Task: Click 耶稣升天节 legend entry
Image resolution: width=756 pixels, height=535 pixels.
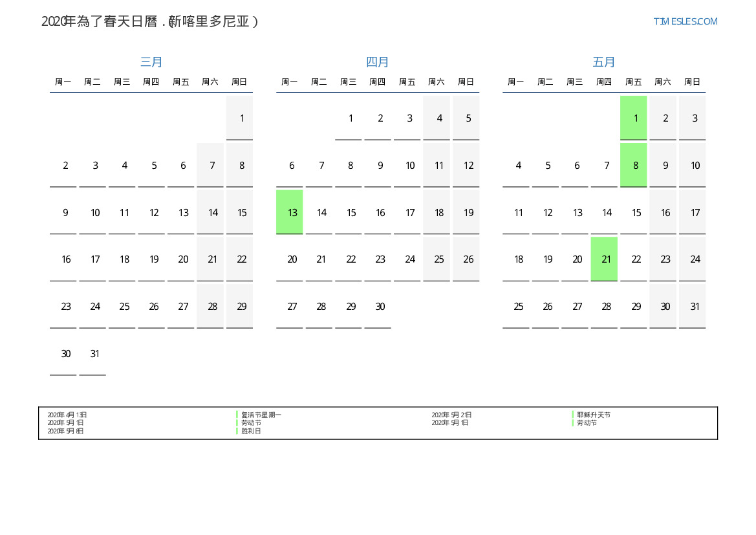Action: [x=593, y=415]
